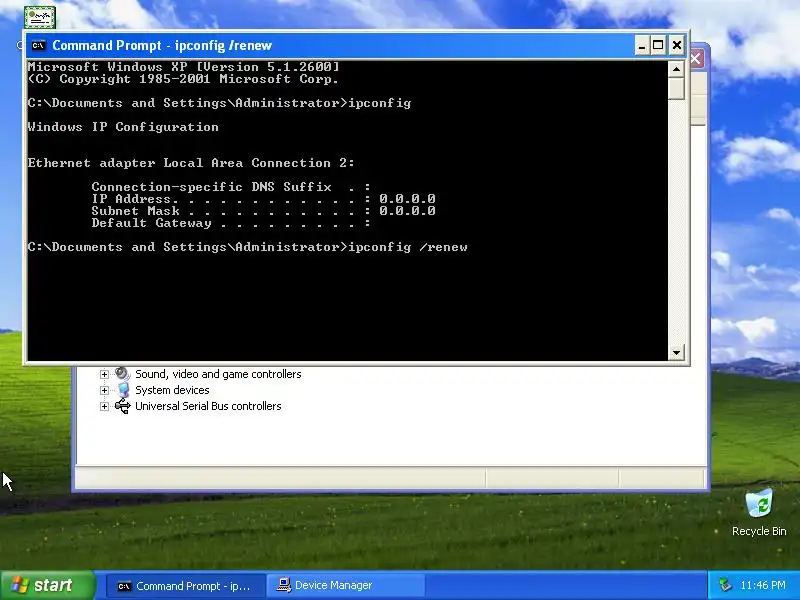Click the Command Prompt title bar text
This screenshot has width=800, height=600.
162,45
